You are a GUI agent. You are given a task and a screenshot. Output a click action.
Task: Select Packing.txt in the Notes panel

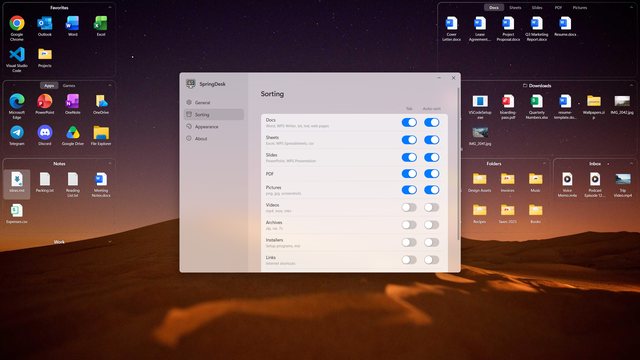coord(45,182)
